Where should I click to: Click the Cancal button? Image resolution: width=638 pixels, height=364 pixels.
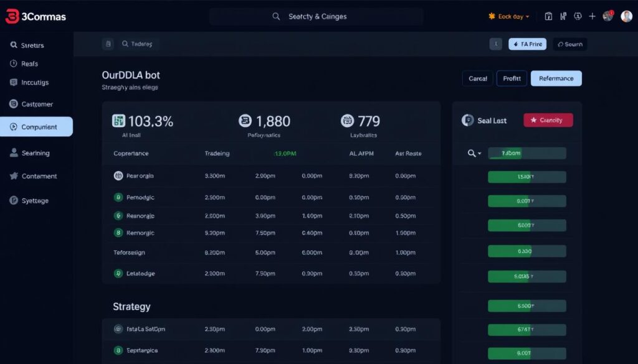pyautogui.click(x=478, y=78)
